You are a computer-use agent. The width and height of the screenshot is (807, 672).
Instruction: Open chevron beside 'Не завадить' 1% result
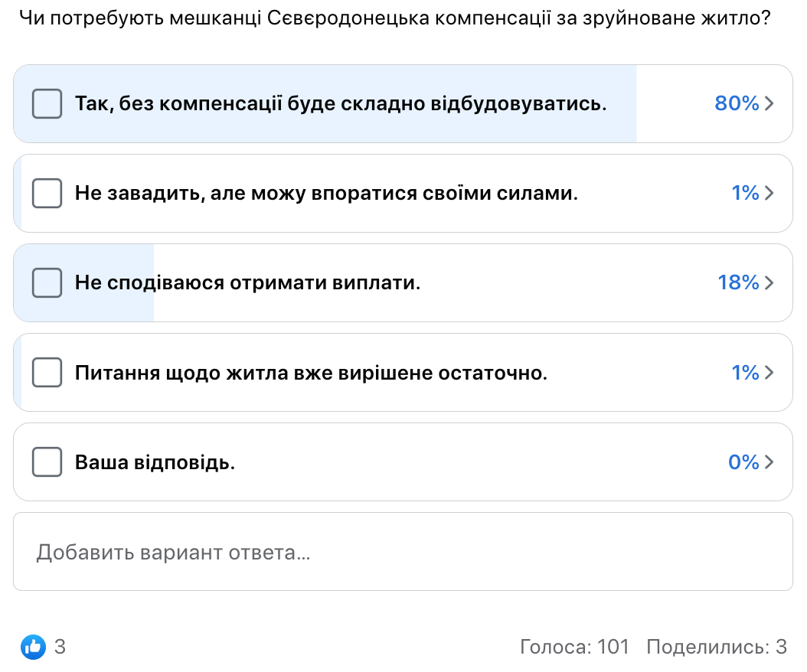[x=769, y=193]
